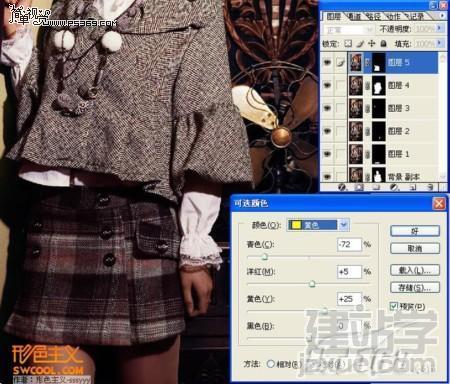Click the 好 OK button
Screen dimensions: 450x384
click(x=415, y=231)
